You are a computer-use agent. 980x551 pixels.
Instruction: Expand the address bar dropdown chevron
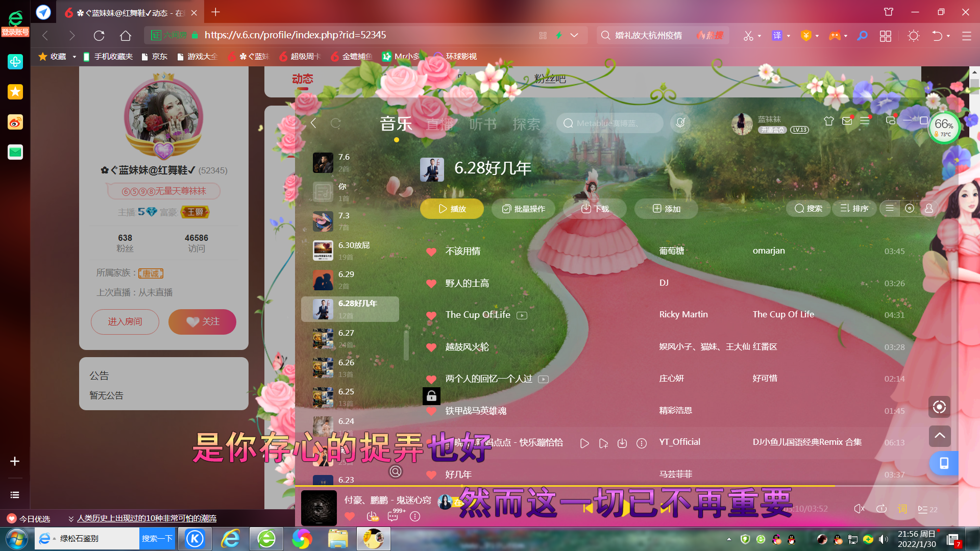(574, 35)
